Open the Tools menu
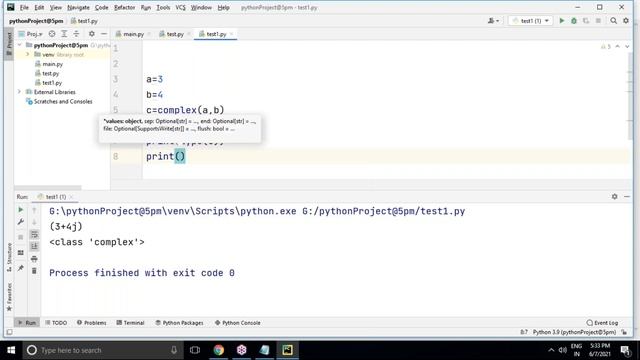This screenshot has width=640, height=360. click(163, 7)
